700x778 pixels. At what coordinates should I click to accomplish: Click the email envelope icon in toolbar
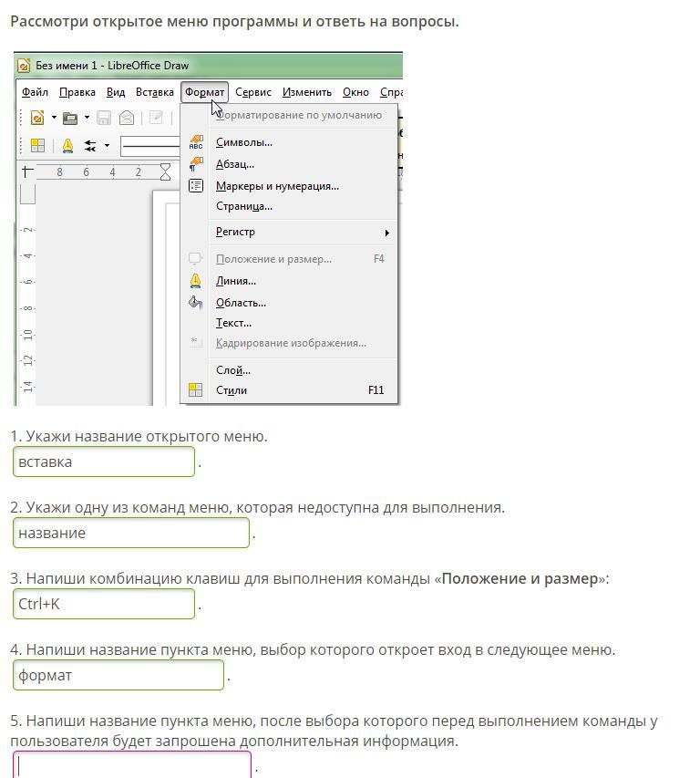(127, 118)
